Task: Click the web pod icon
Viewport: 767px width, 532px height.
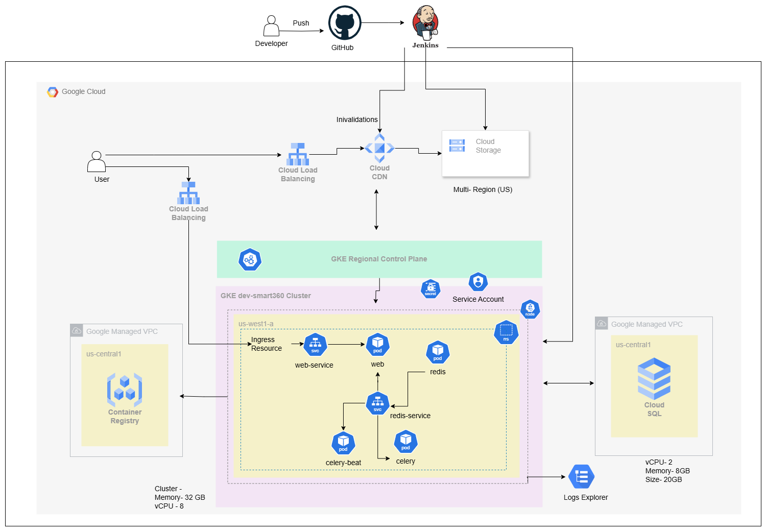Action: [x=377, y=345]
